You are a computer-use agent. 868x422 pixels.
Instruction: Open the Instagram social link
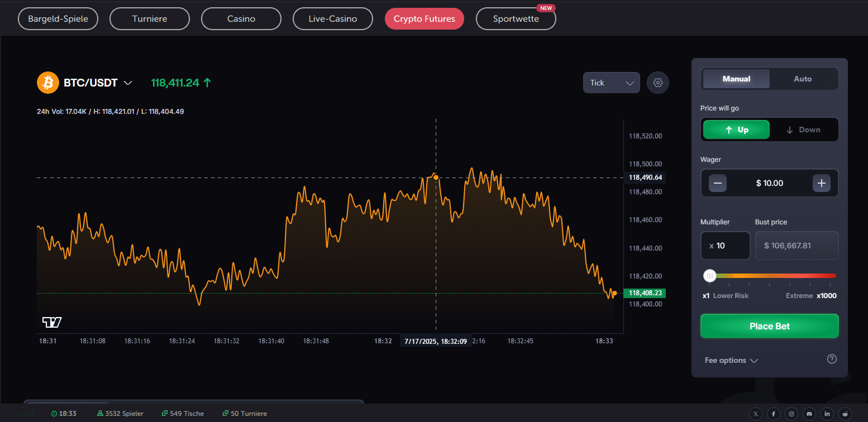[x=791, y=414]
